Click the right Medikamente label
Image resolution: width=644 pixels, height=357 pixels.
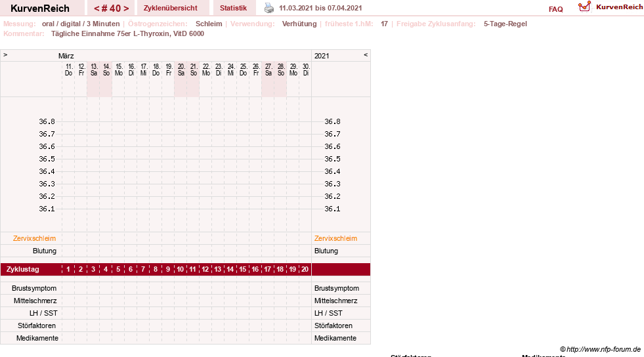[x=335, y=338]
